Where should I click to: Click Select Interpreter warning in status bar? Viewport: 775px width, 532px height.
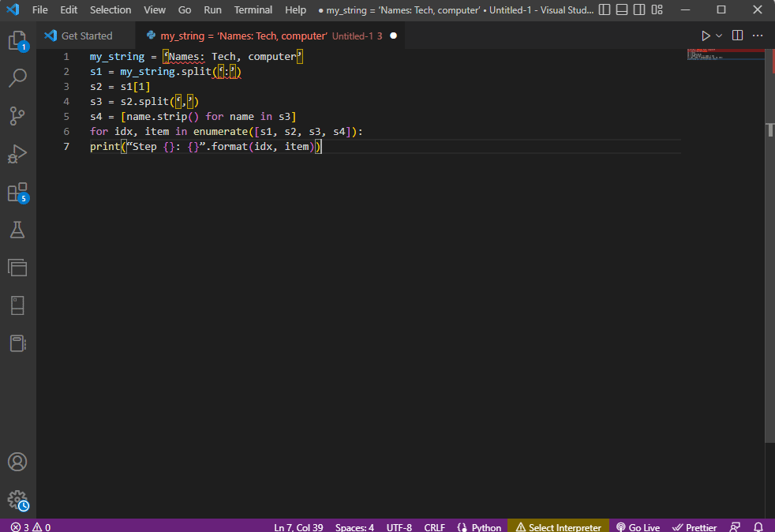pos(559,527)
